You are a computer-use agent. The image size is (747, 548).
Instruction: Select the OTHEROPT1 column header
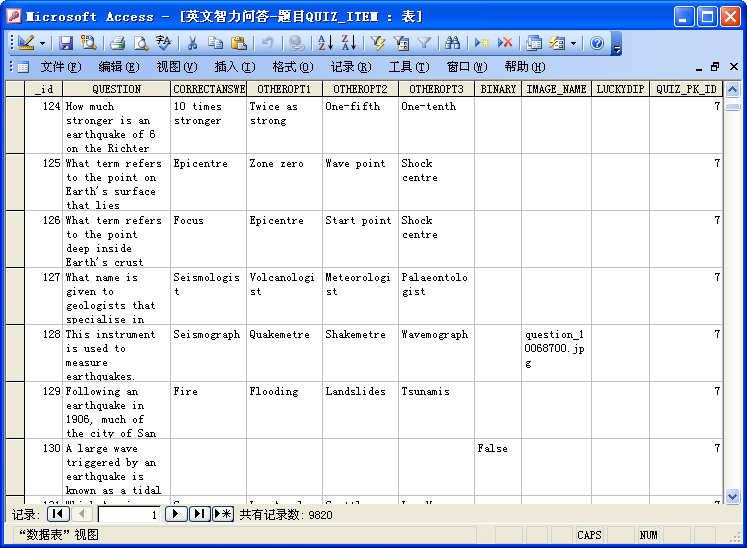click(x=284, y=89)
